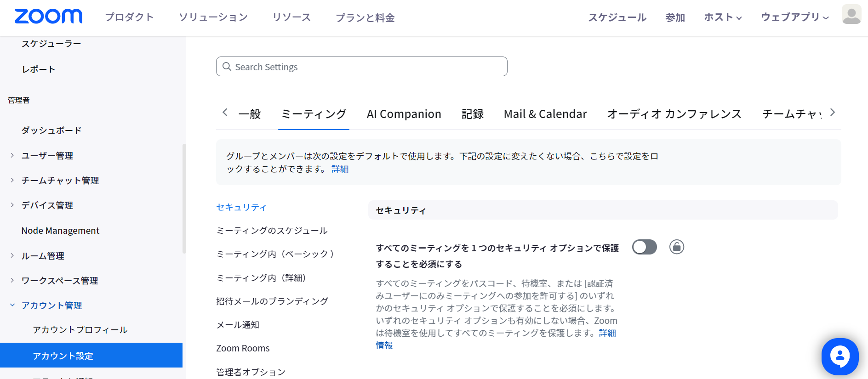
Task: Jump to ミーティング内（ベーシック） section
Action: pyautogui.click(x=275, y=254)
